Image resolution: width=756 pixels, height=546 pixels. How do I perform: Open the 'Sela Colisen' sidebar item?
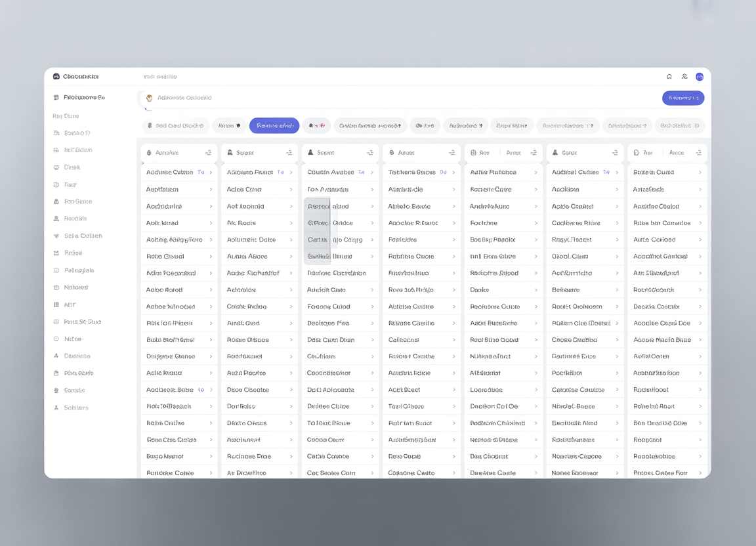[x=83, y=236]
